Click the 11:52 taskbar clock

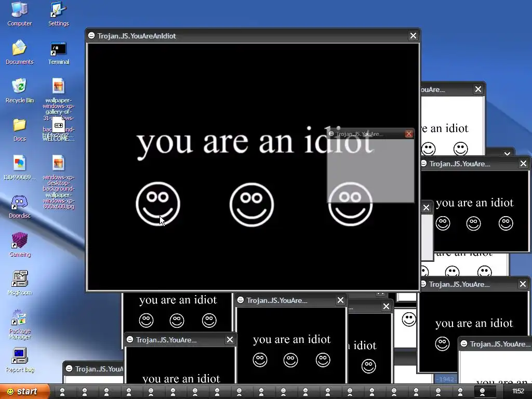pyautogui.click(x=518, y=392)
